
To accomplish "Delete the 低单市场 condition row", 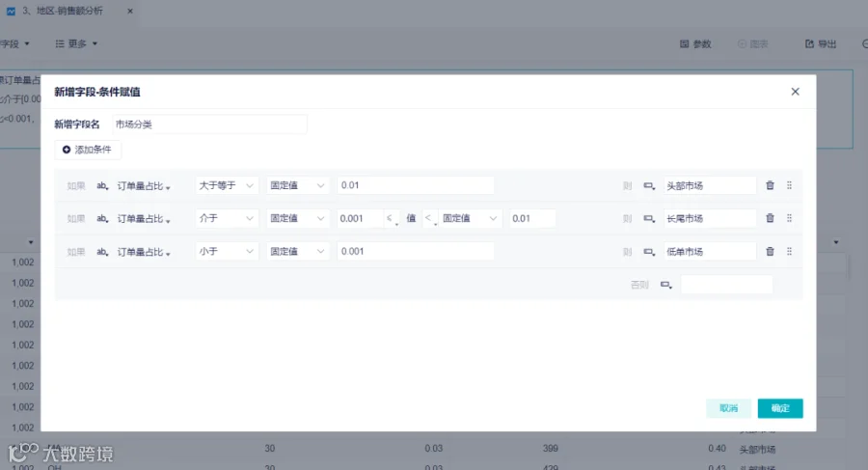I will pos(770,252).
